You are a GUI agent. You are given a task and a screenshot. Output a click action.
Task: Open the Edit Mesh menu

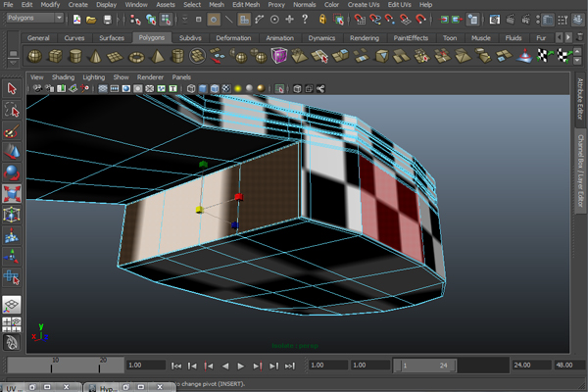(246, 5)
